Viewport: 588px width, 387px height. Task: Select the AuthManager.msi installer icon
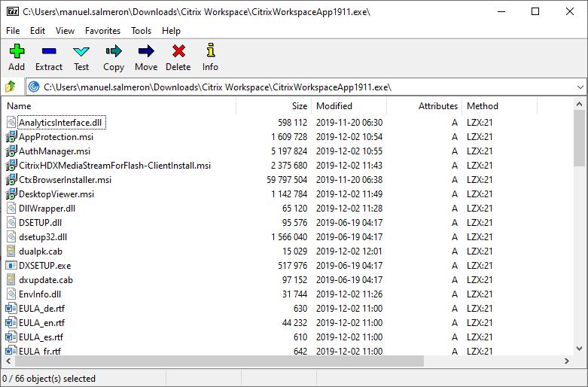[11, 151]
